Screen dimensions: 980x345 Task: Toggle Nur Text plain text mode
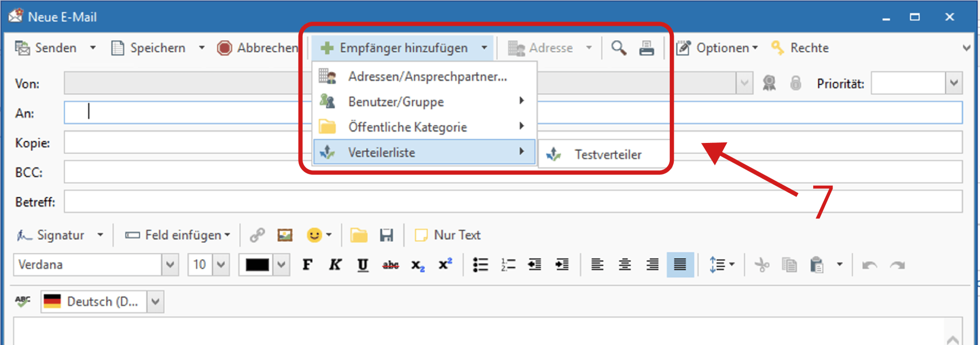point(448,235)
